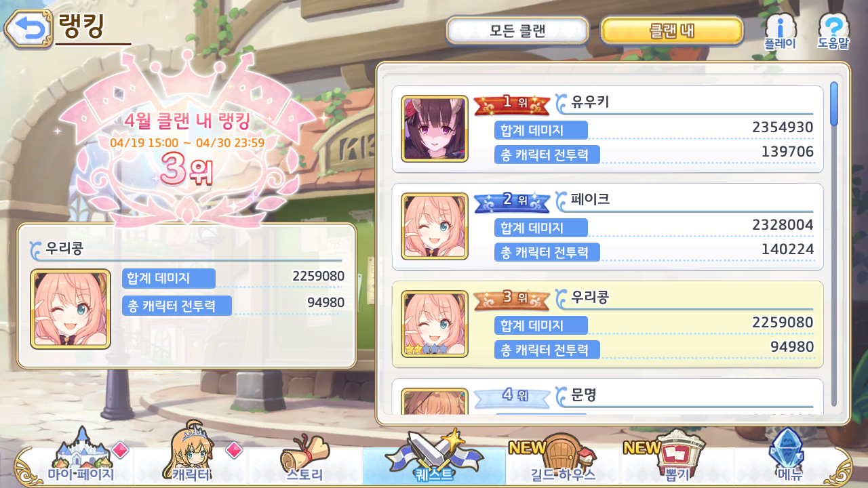Select the 퀘스트 crossed swords icon
Screen dimensions: 868x488
tap(434, 457)
